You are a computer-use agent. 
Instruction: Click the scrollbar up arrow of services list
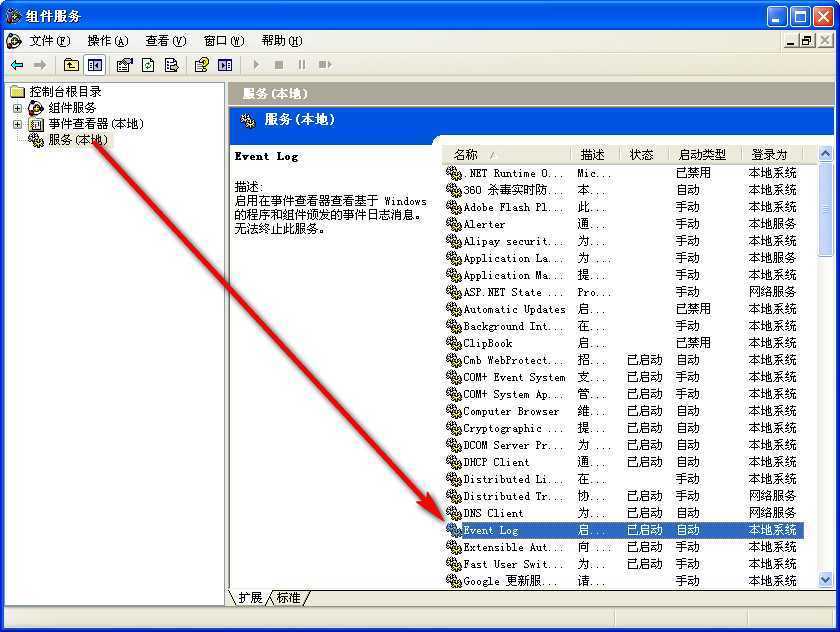click(826, 154)
